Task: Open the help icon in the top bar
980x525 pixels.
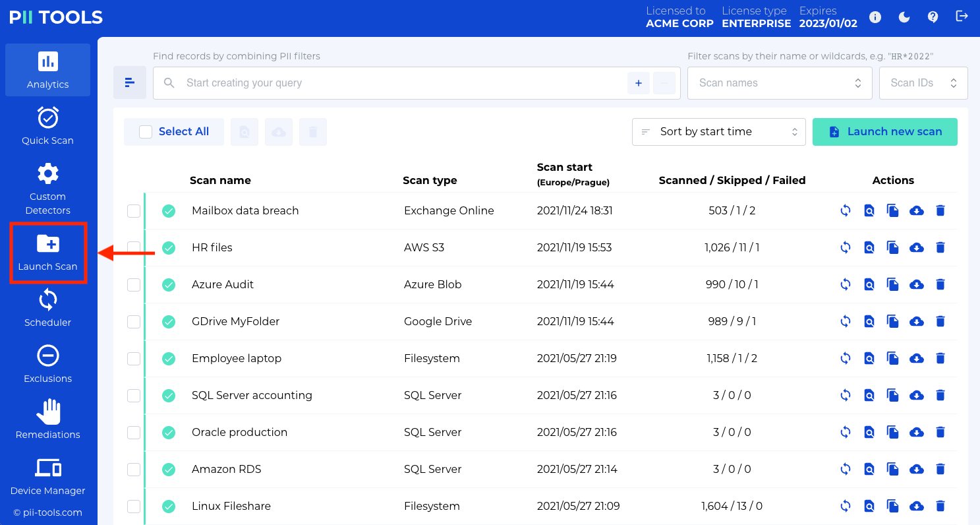Action: 933,17
